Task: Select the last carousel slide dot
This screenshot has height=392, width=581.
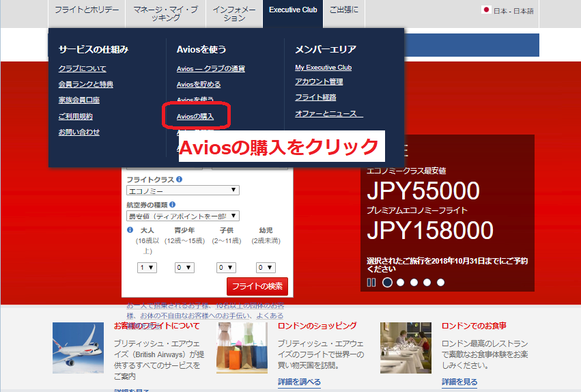Action: coord(440,282)
